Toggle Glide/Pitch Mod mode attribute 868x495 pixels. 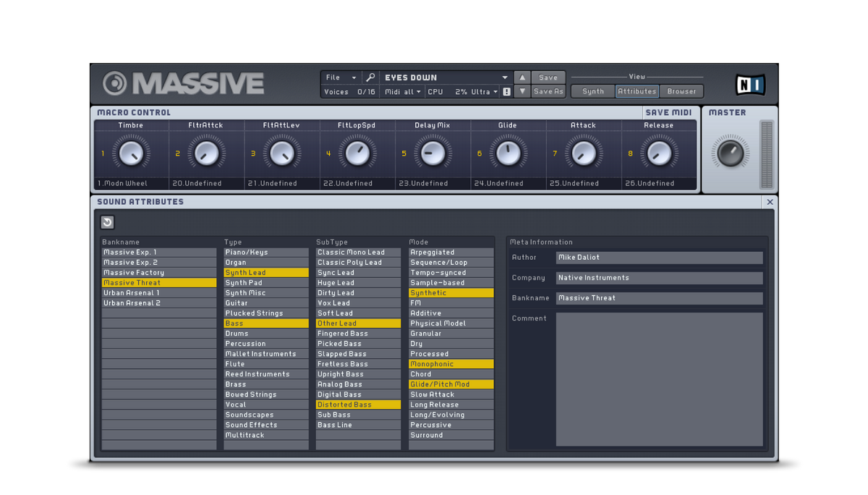pos(451,384)
